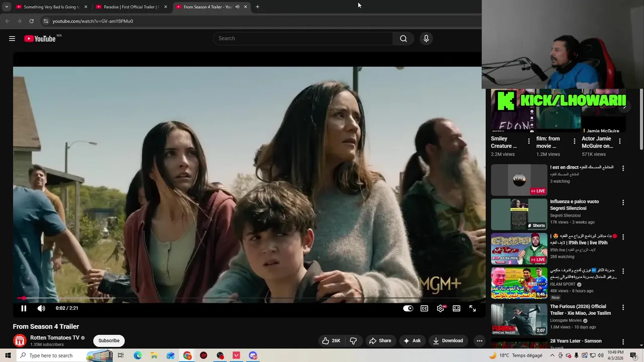Open the lf9ih live stream thumbnail
This screenshot has width=644, height=362.
point(519,249)
